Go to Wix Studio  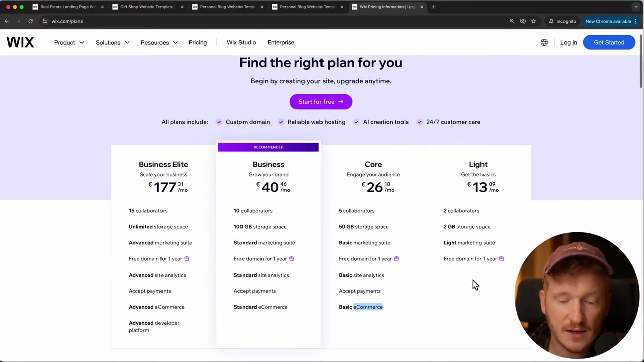click(241, 42)
